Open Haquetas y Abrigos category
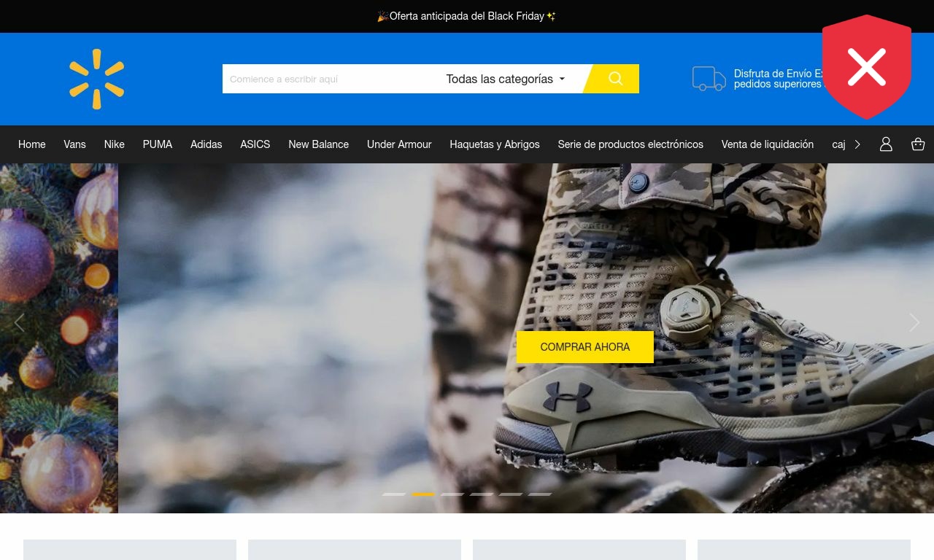The image size is (934, 560). 495,144
